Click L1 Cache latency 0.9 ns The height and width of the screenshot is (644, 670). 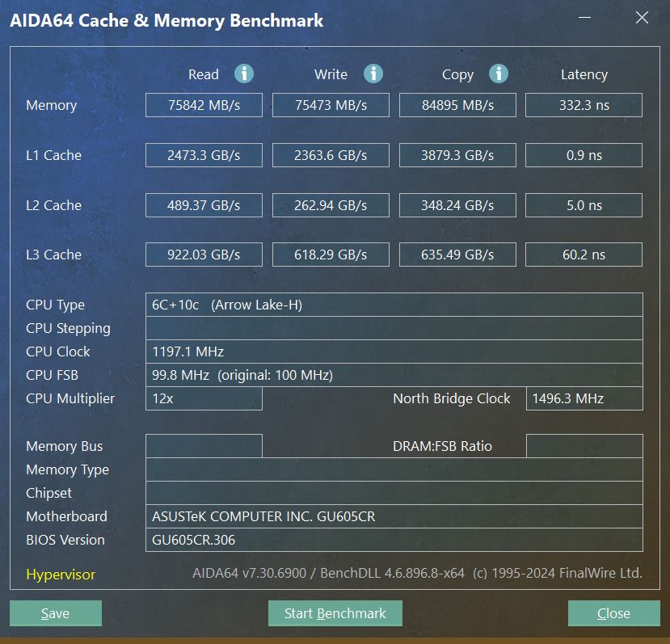[x=584, y=155]
